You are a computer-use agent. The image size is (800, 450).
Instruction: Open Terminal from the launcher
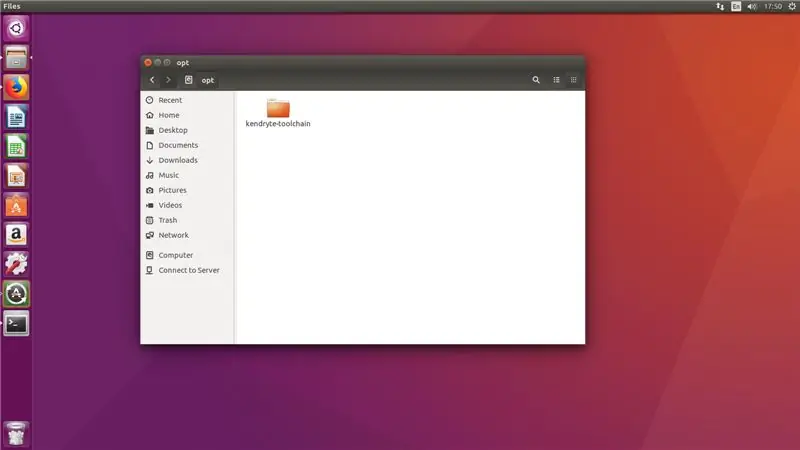pos(16,324)
